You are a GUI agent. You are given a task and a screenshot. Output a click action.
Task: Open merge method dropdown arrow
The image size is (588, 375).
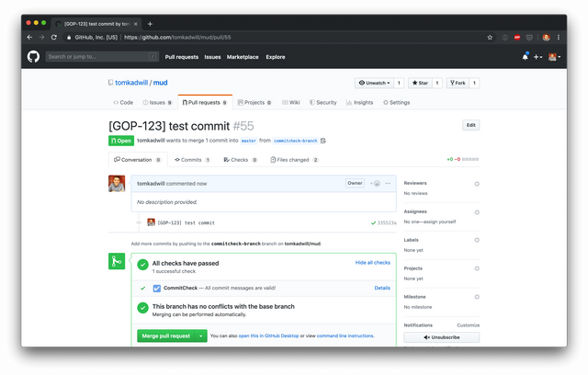201,336
